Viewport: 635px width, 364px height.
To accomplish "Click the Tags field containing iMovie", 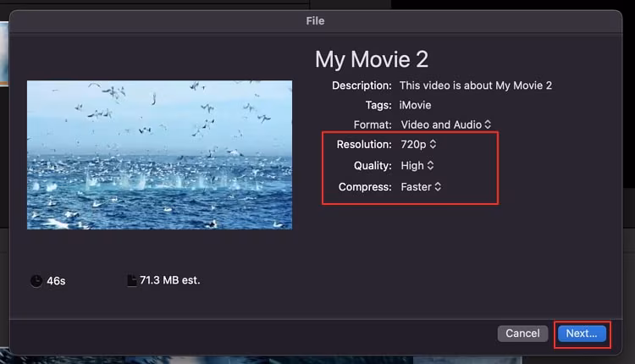I will (415, 105).
